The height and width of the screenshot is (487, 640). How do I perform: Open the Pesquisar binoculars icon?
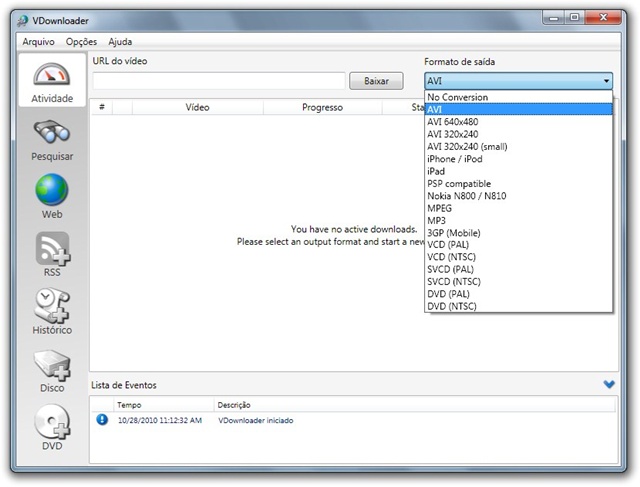[51, 139]
